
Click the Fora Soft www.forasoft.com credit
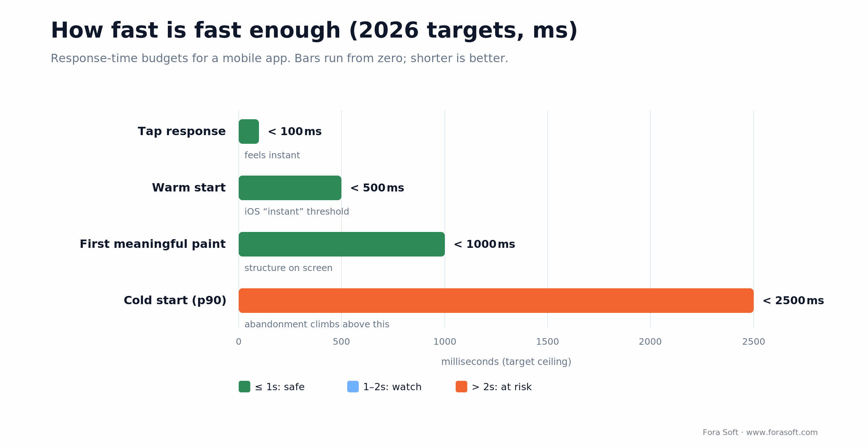pos(760,432)
